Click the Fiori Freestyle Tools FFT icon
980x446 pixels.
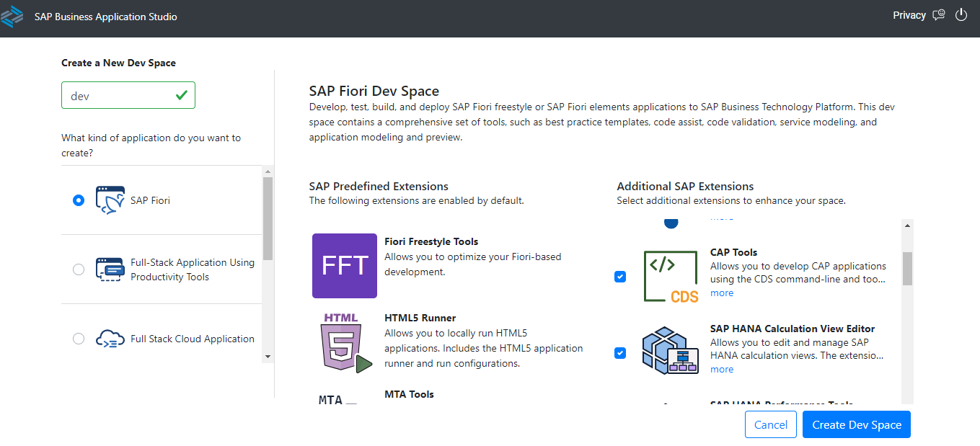coord(345,265)
